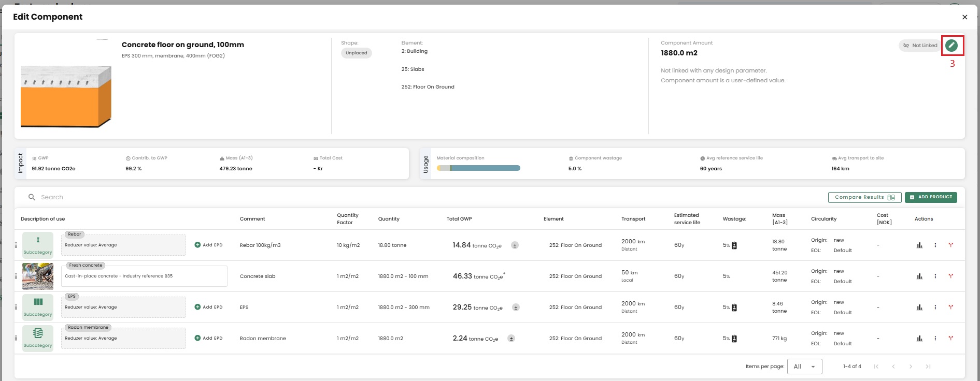The width and height of the screenshot is (980, 381).
Task: Open Items per page dropdown
Action: tap(804, 367)
